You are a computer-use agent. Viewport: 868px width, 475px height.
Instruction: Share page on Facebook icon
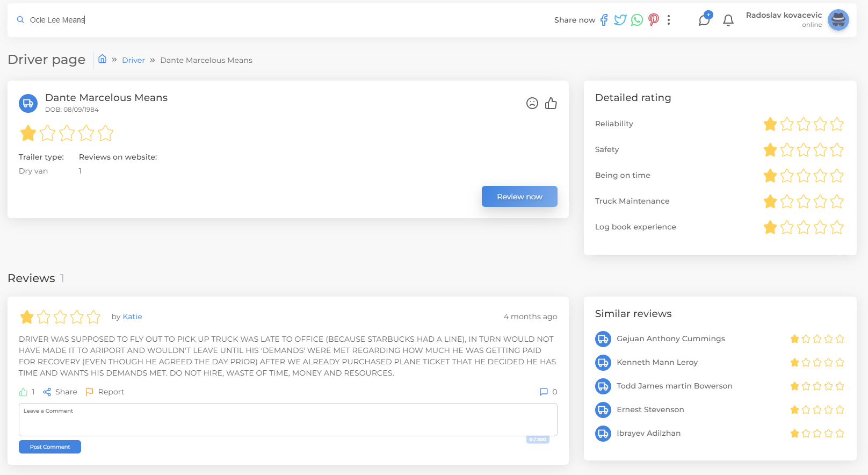click(604, 20)
